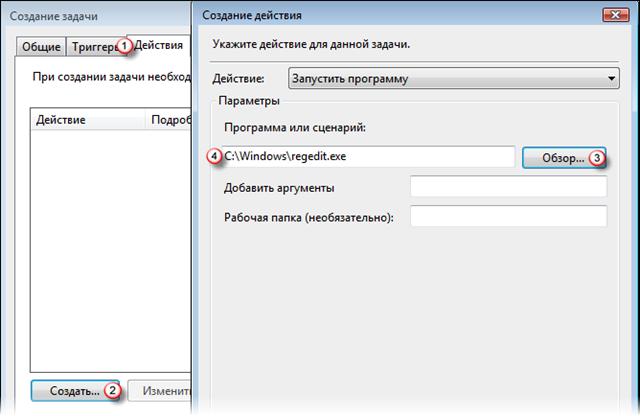The image size is (640, 416).
Task: Switch to the Общие tab
Action: click(x=41, y=47)
